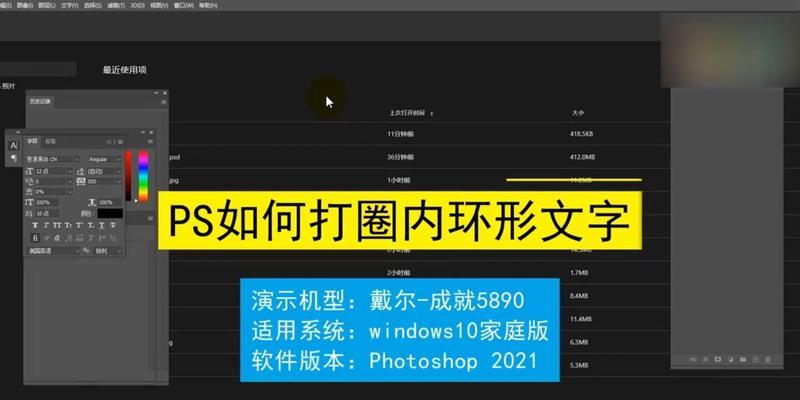Switch to the 段落 tab
The image size is (800, 400).
pyautogui.click(x=50, y=141)
